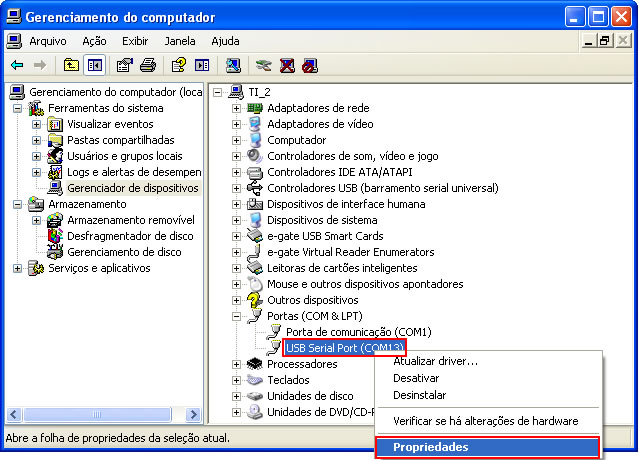639x460 pixels.
Task: Open the Arquivo menu
Action: coord(48,41)
